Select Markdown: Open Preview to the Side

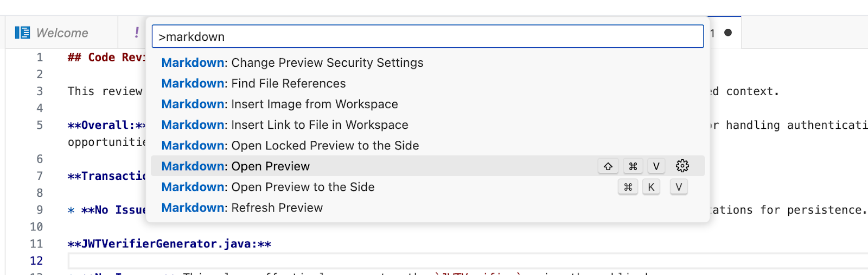[x=267, y=187]
